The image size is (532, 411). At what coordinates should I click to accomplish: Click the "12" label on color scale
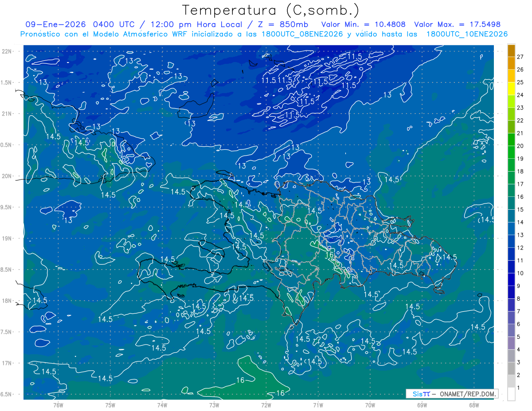520,248
